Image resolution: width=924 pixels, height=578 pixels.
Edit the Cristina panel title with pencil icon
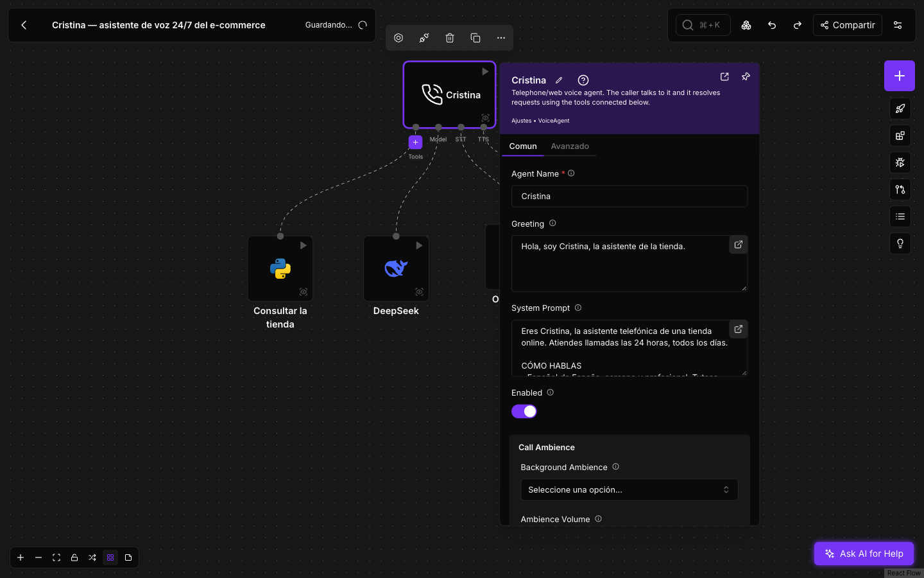point(559,80)
